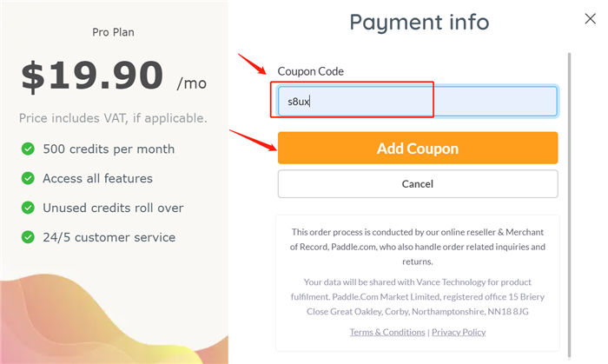Screen dimensions: 608x364
Task: Click the check icon for 24/5 customer service
Action: tap(28, 237)
